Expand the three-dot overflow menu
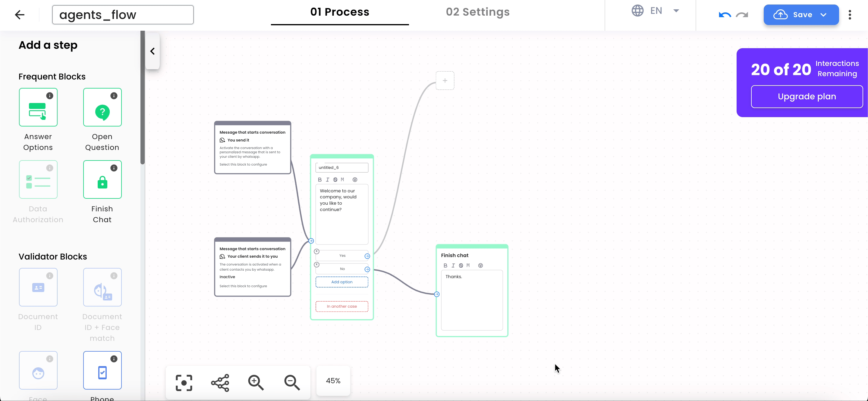Screen dimensions: 868x401 tap(850, 15)
